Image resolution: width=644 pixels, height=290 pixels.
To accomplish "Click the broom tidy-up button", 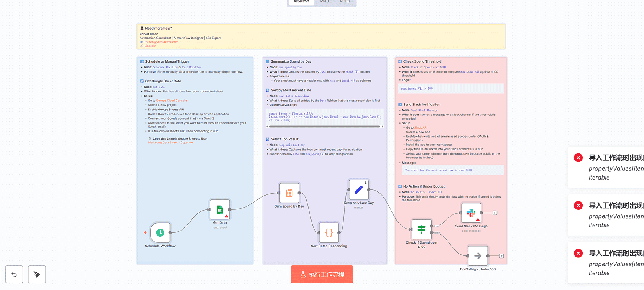I will [x=37, y=274].
